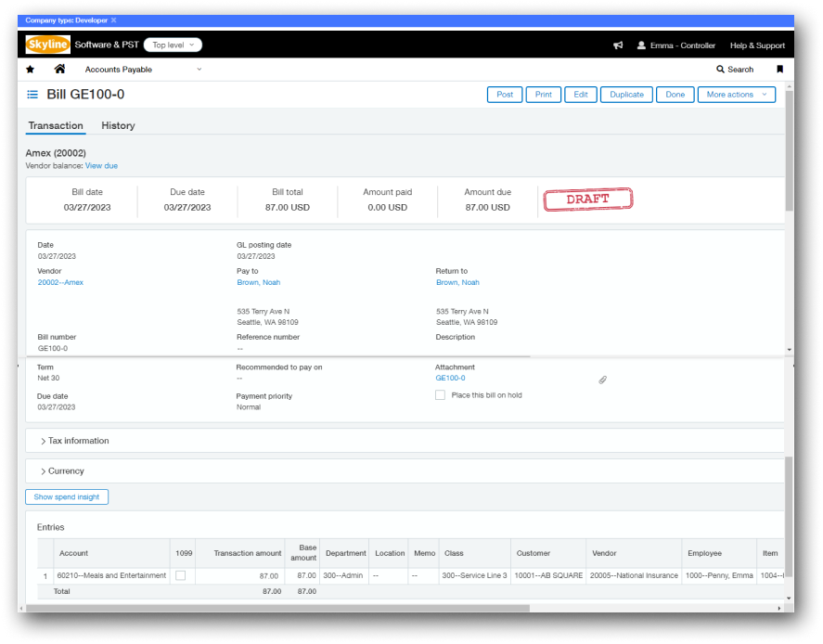Click the paperclip attachment icon

(602, 380)
